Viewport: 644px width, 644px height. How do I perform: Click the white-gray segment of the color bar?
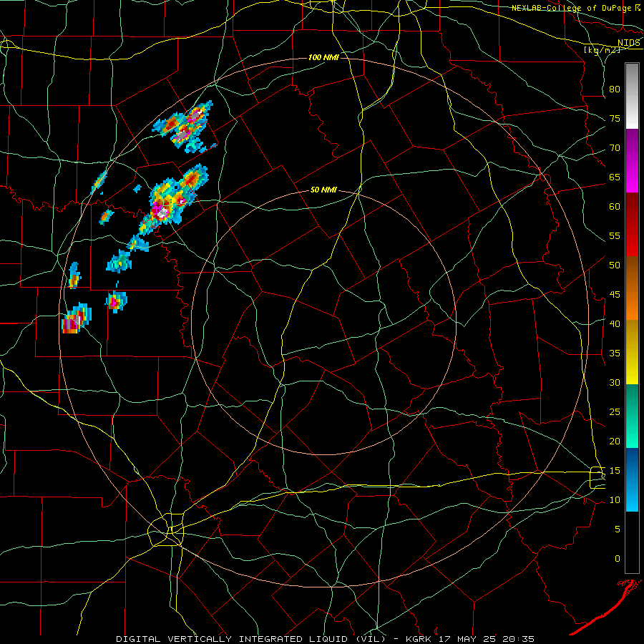632,96
